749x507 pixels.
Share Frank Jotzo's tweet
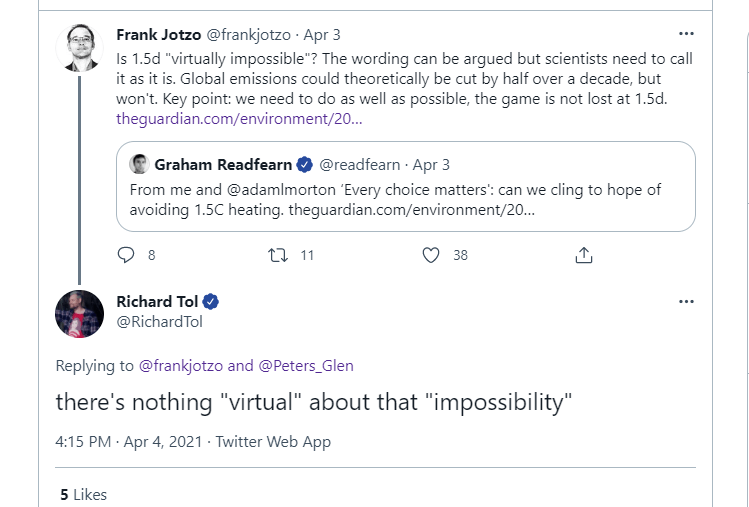[x=584, y=255]
